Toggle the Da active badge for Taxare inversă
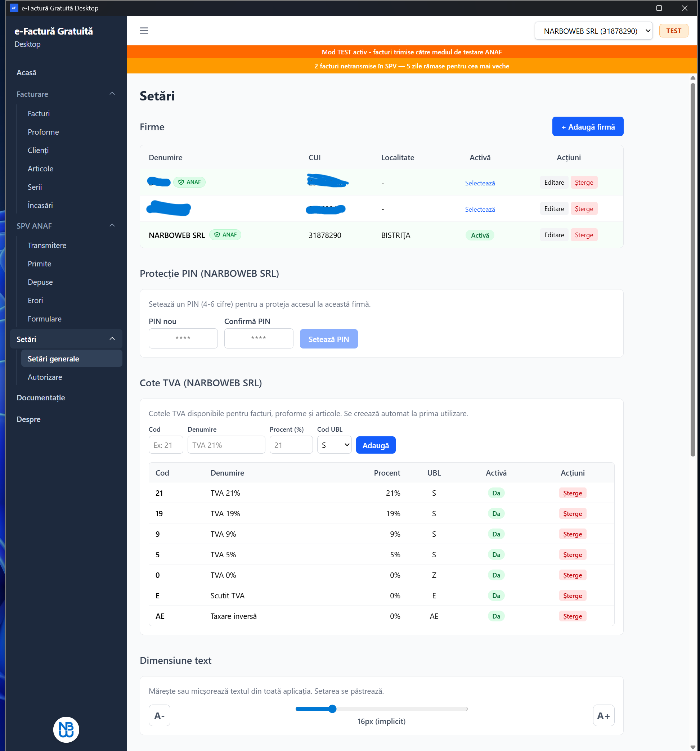700x751 pixels. click(x=496, y=616)
